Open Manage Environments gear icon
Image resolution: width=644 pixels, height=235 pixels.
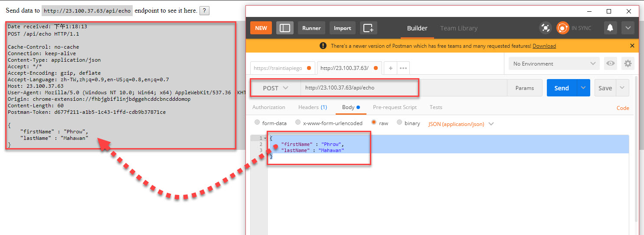[x=628, y=63]
